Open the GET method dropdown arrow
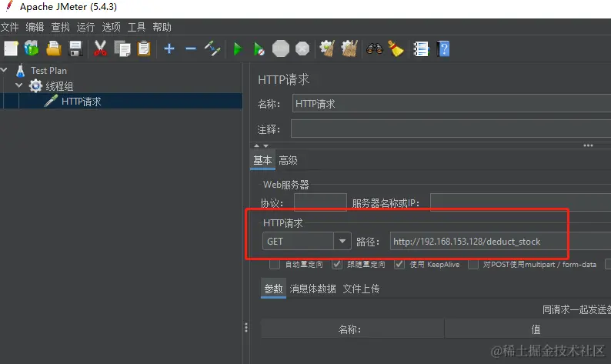Viewport: 611px width, 364px height. point(342,241)
